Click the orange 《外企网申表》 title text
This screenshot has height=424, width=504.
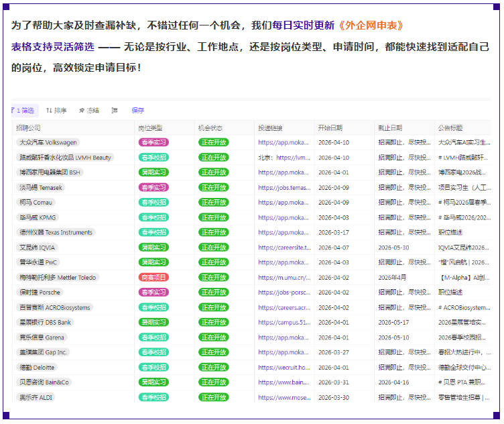coord(371,25)
